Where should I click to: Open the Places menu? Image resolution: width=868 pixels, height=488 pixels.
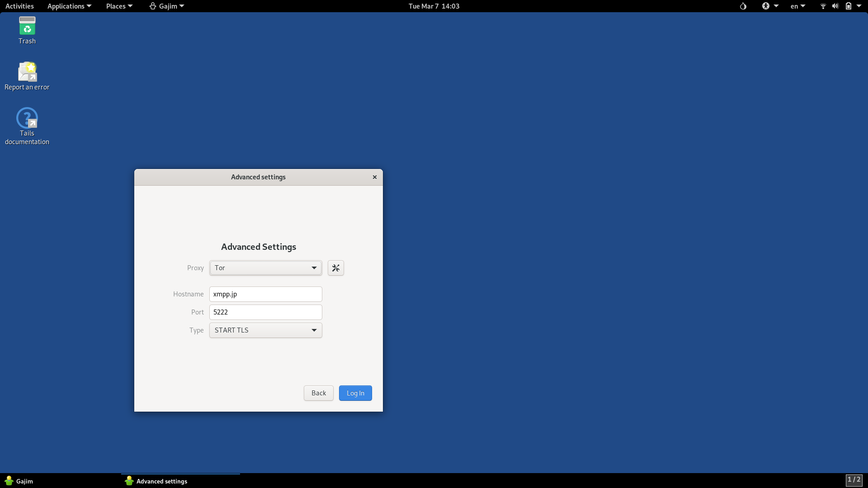[x=119, y=6]
